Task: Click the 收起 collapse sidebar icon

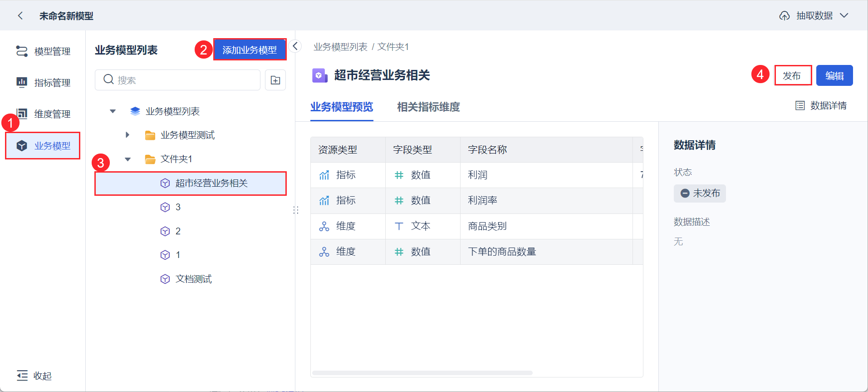Action: pos(22,376)
